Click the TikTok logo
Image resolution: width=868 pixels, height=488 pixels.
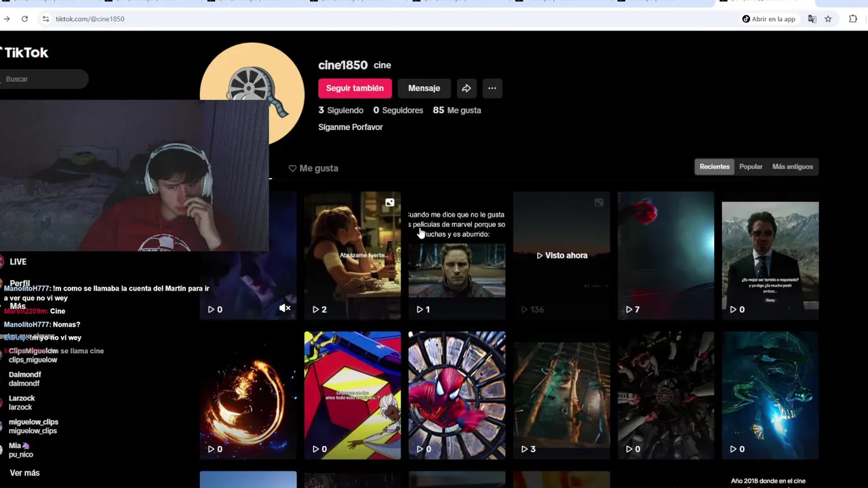(24, 52)
